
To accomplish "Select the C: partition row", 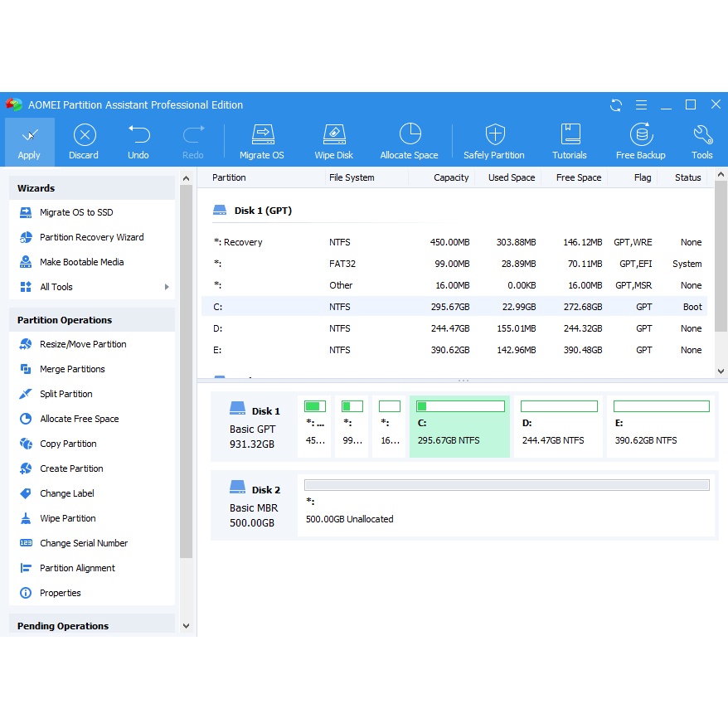I will click(x=454, y=307).
